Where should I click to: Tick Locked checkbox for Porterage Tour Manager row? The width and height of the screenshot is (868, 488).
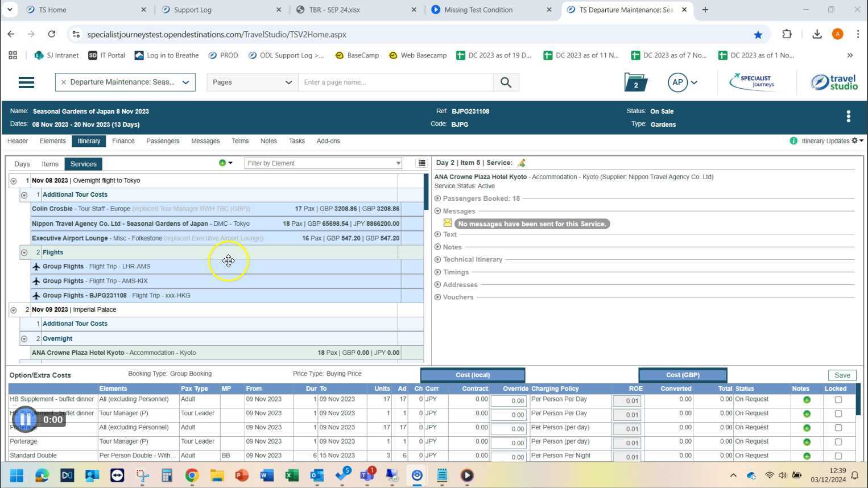point(838,442)
